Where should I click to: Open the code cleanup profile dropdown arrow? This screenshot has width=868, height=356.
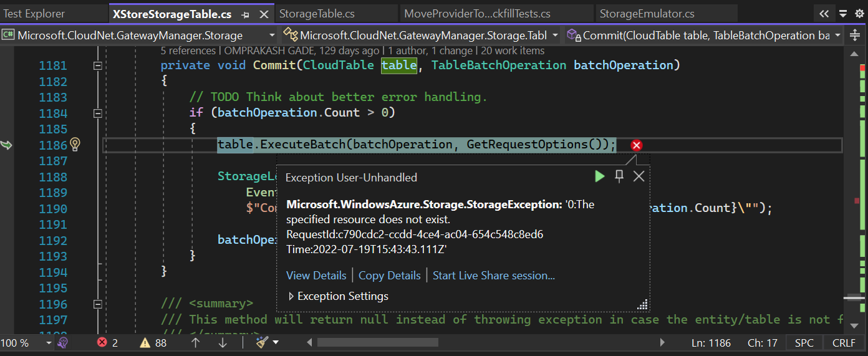pyautogui.click(x=276, y=342)
